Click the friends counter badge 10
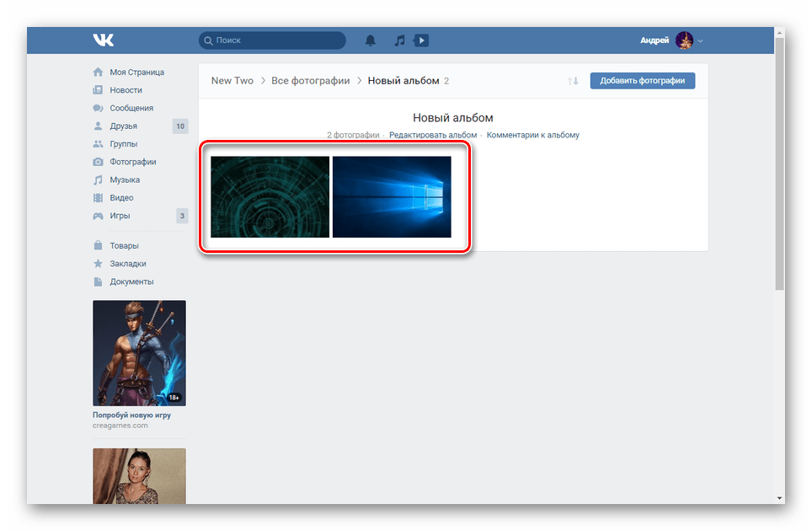The width and height of the screenshot is (812, 531). click(x=180, y=126)
